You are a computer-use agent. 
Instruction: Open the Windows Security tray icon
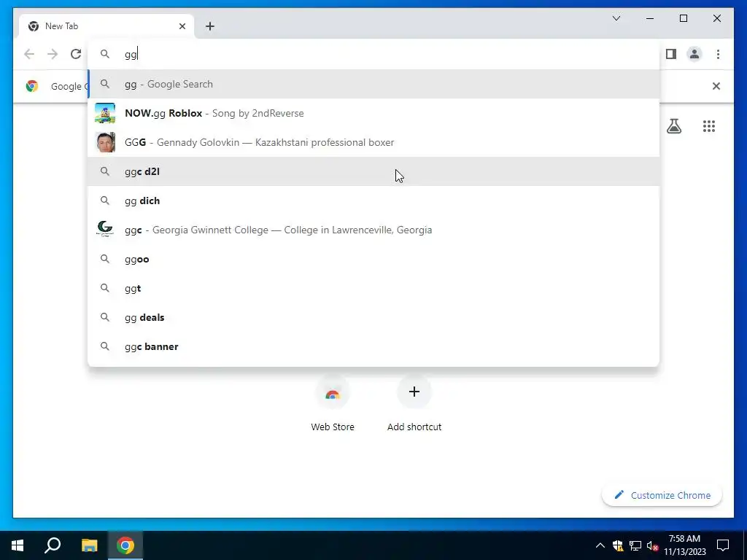pyautogui.click(x=618, y=545)
